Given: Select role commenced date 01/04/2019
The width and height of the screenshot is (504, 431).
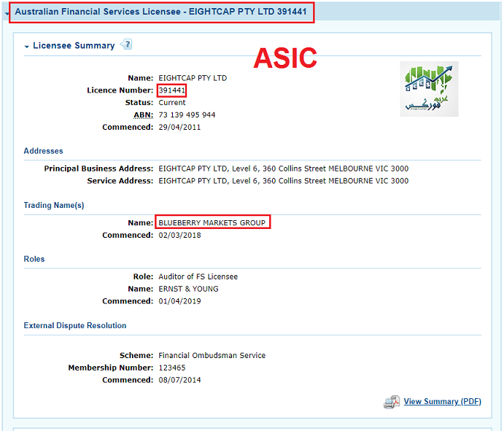Looking at the screenshot, I should click(x=179, y=301).
